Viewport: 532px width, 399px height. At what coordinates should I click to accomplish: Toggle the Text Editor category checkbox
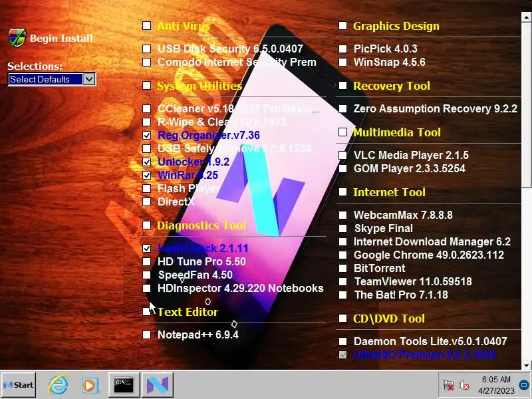click(146, 311)
